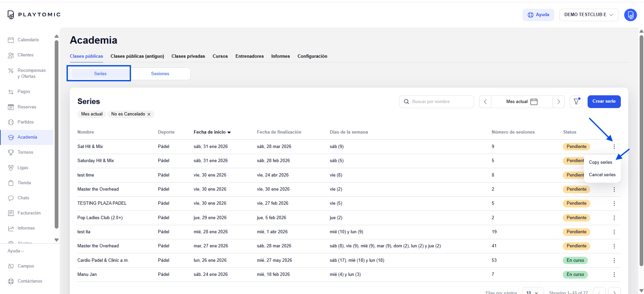Screen dimensions: 644x294
Task: Click the Crear serie button
Action: point(604,101)
